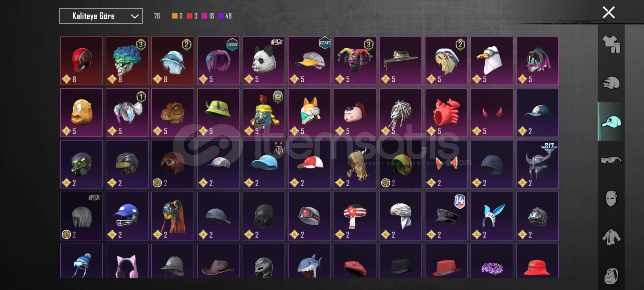Pick the S17 horned helmet item
The height and width of the screenshot is (290, 644).
point(537,164)
